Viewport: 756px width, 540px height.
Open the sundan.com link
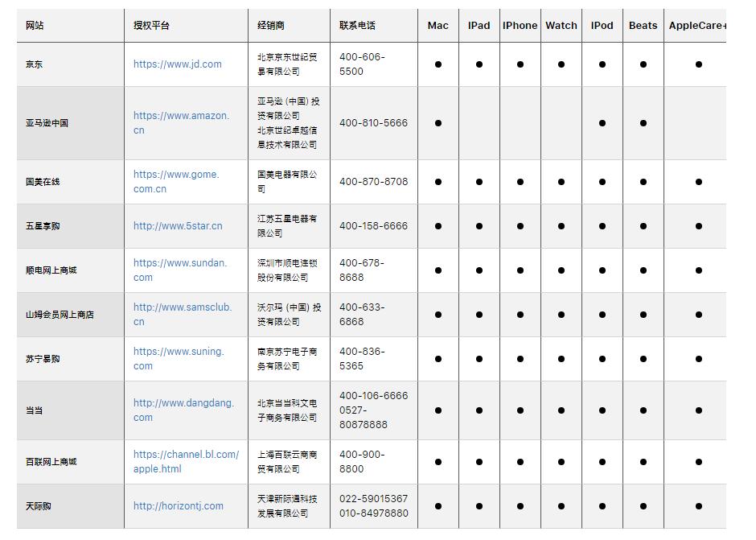pos(179,270)
